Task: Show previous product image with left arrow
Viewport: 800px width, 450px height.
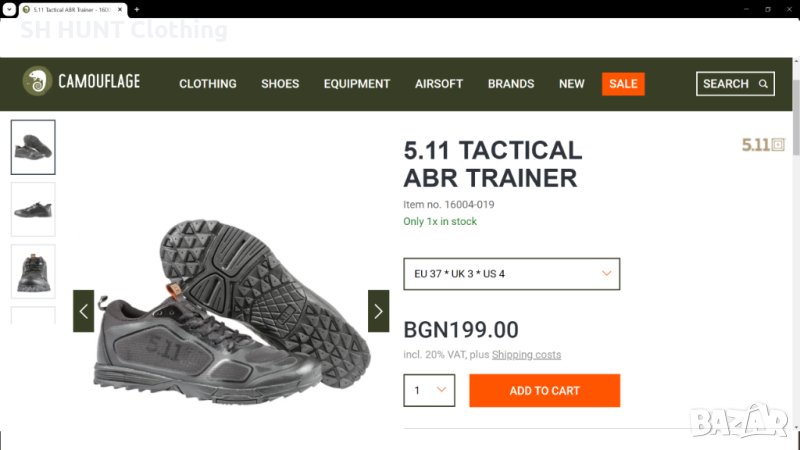Action: pyautogui.click(x=83, y=311)
